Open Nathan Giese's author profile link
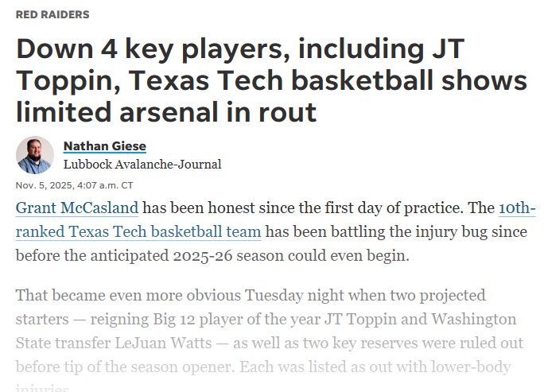544x392 pixels. pos(104,146)
